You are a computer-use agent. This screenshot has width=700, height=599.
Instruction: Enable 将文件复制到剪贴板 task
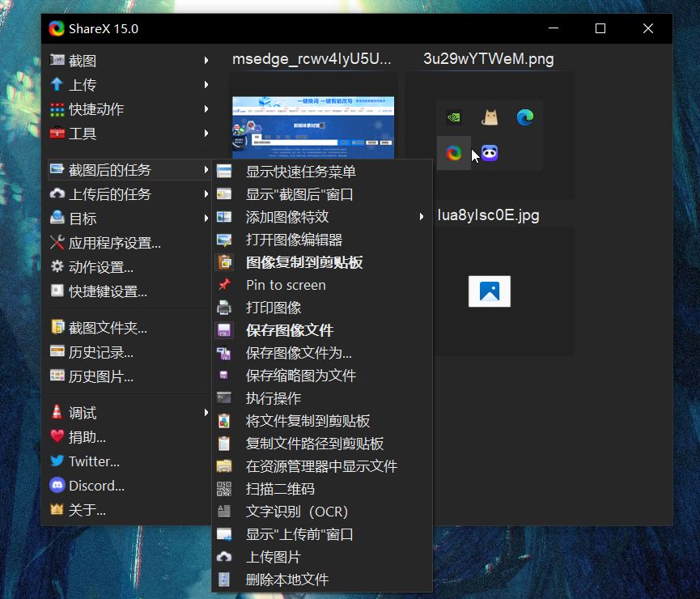[322, 421]
